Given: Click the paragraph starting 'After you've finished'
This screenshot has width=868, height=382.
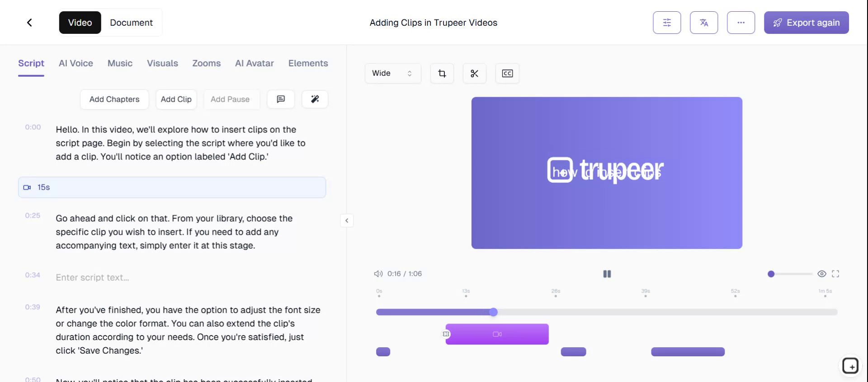Looking at the screenshot, I should tap(188, 330).
